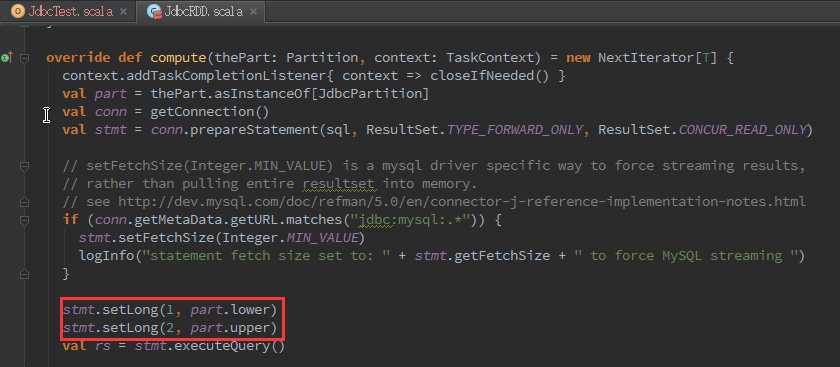Collapse the comment block fold marker at setFetchSize
Image resolution: width=840 pixels, height=367 pixels.
point(24,167)
